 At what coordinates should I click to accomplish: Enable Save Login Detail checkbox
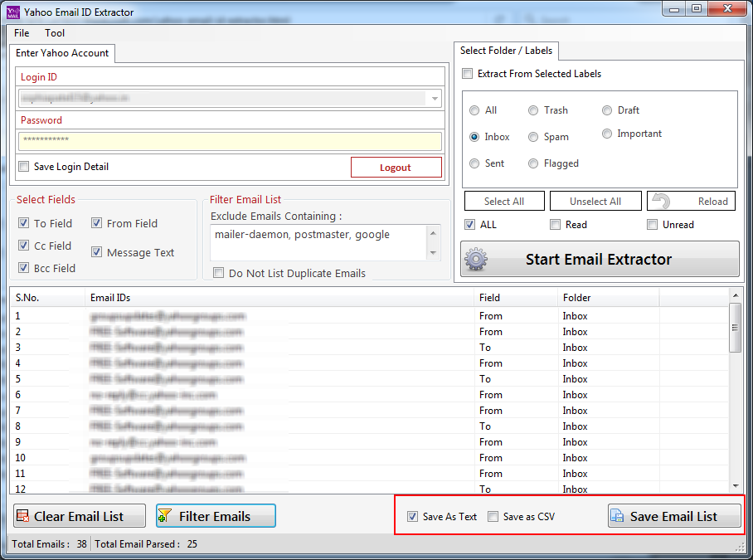(x=23, y=167)
